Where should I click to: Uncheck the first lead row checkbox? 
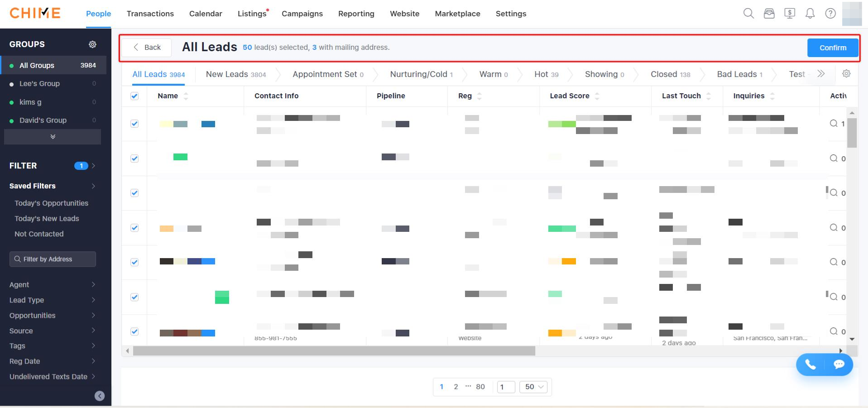click(134, 124)
